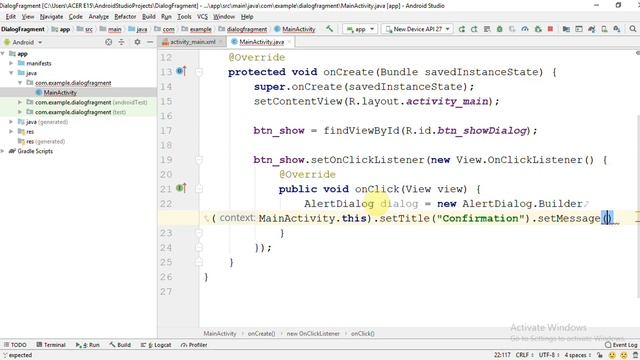Expand the Gradle Scripts node
Screen dimensions: 640x360
(3, 151)
